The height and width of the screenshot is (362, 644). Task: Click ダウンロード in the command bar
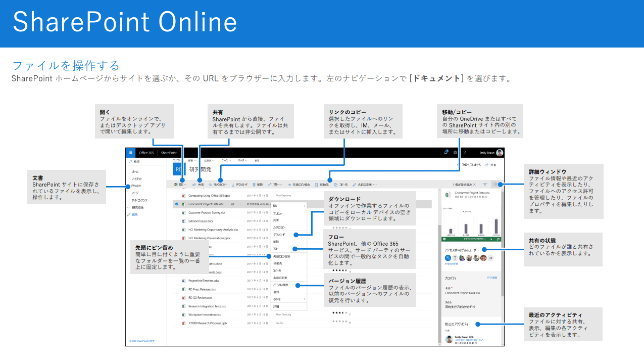tap(239, 185)
